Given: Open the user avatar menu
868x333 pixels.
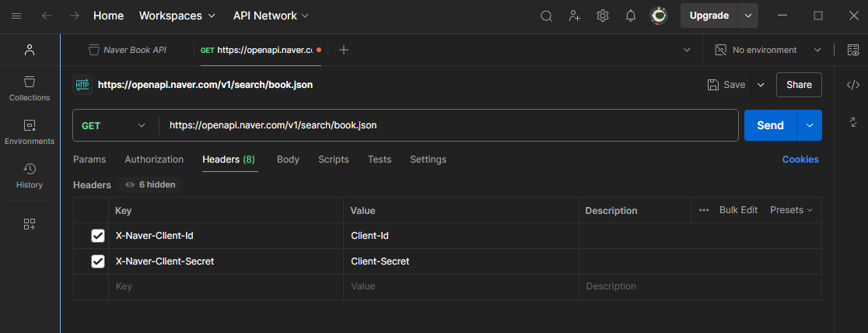Looking at the screenshot, I should (659, 16).
